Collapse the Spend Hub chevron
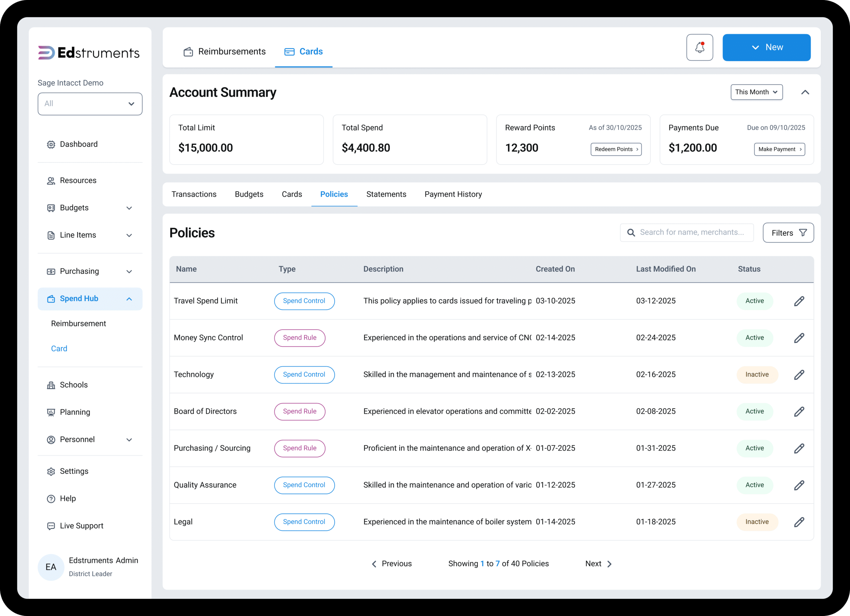This screenshot has height=616, width=850. (x=129, y=299)
